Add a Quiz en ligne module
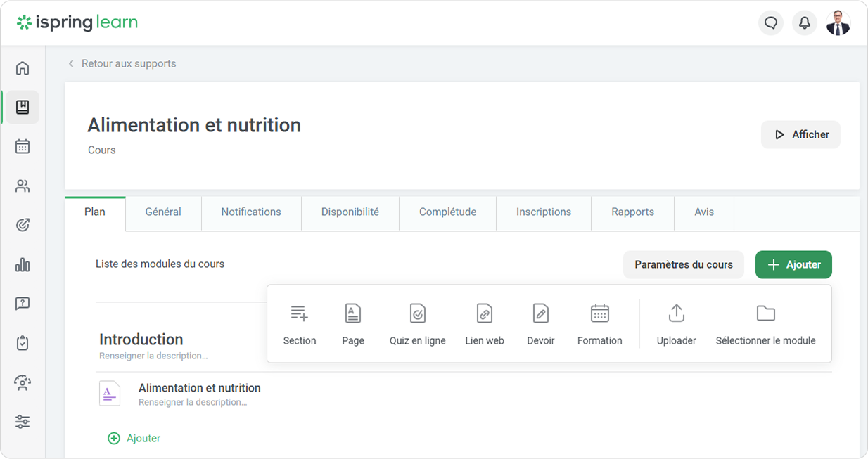 point(417,324)
